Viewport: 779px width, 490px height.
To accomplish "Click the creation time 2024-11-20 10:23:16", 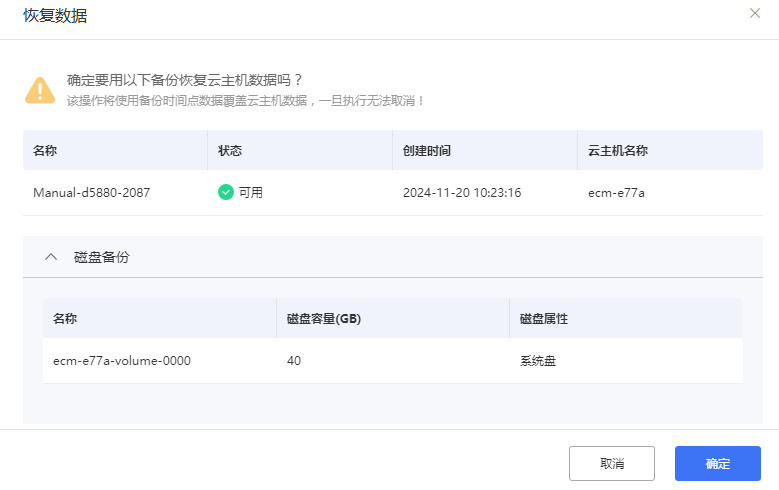I will pyautogui.click(x=462, y=192).
